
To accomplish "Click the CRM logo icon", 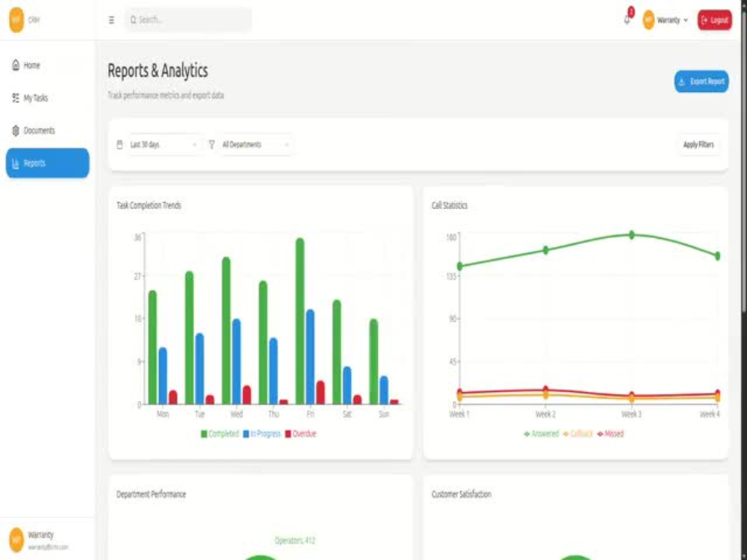I will 16,19.
